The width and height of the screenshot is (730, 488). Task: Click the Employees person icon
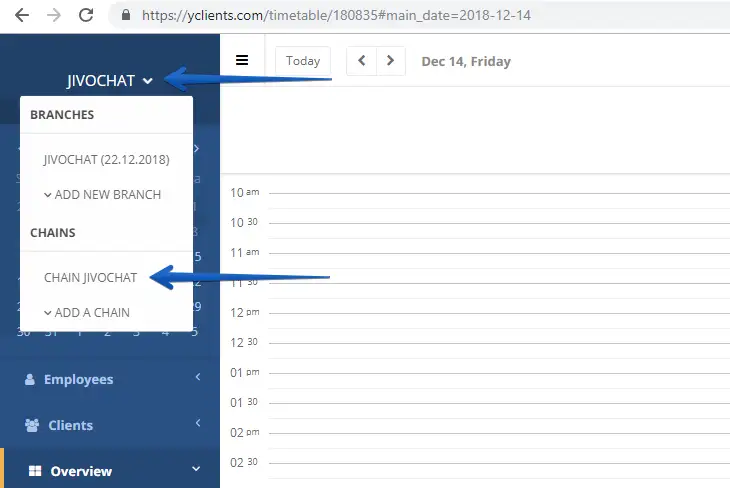click(x=29, y=380)
